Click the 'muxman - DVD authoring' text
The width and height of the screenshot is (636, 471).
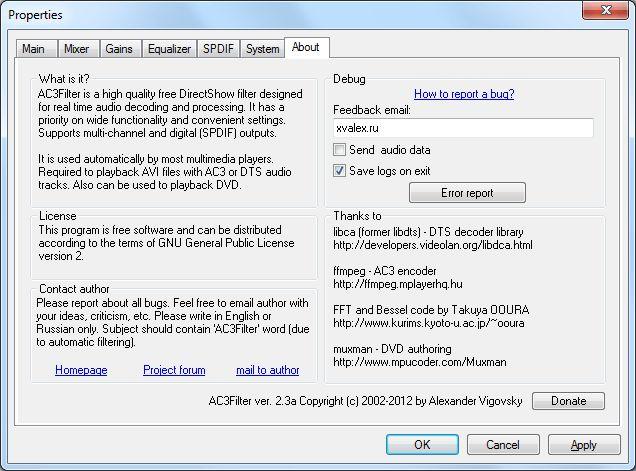[x=392, y=349]
